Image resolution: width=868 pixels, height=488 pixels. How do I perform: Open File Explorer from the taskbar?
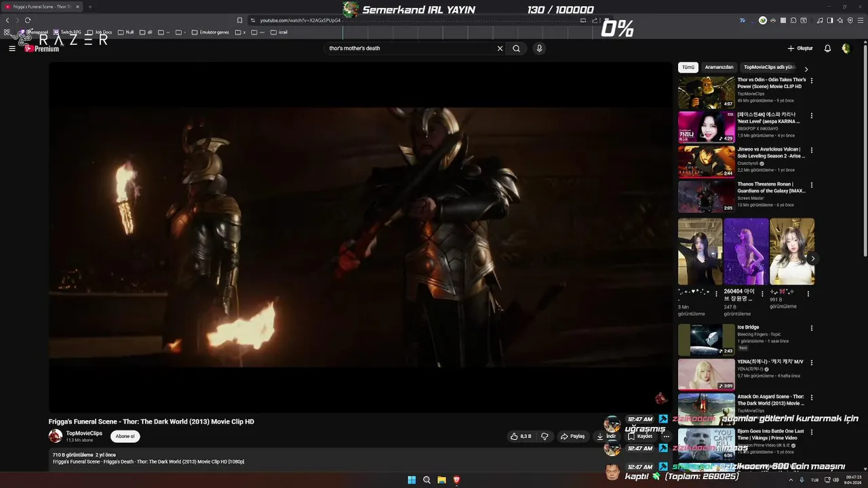click(x=441, y=480)
